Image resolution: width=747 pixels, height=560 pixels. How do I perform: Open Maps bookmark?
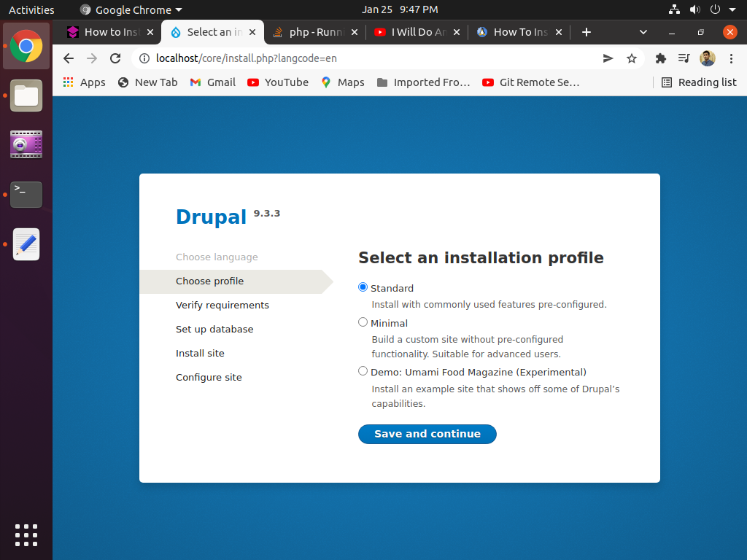(x=343, y=82)
